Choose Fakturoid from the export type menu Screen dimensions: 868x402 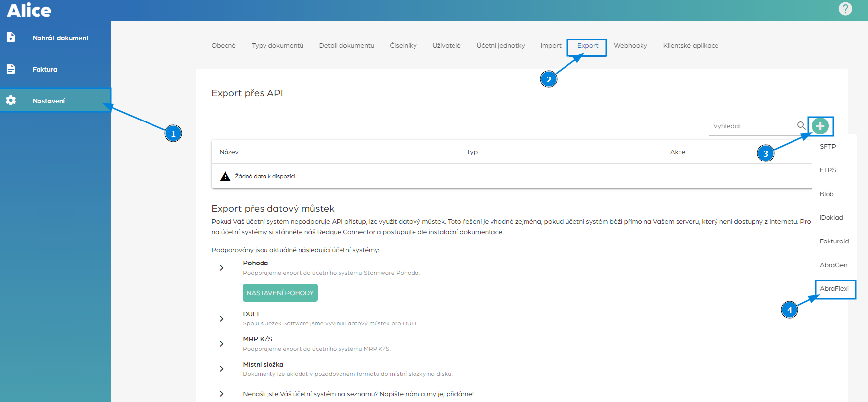(x=834, y=241)
